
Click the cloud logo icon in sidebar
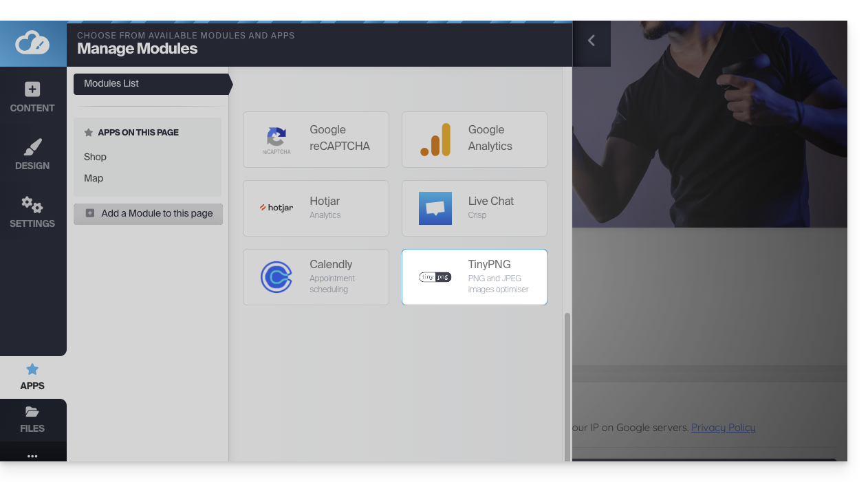tap(32, 43)
